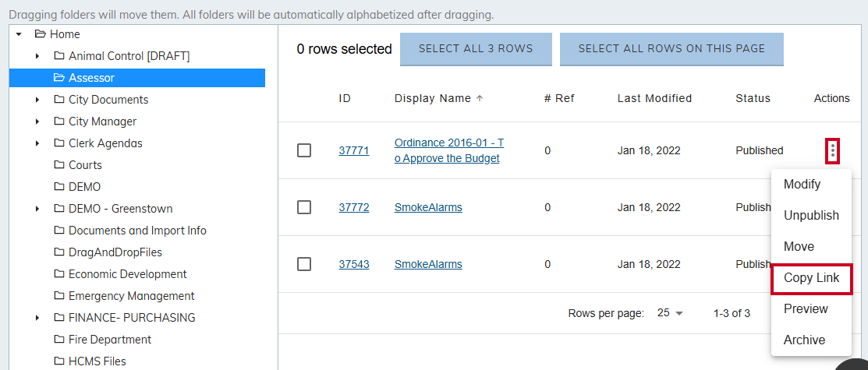This screenshot has height=370, width=868.
Task: Select the Assessor folder label
Action: [91, 78]
